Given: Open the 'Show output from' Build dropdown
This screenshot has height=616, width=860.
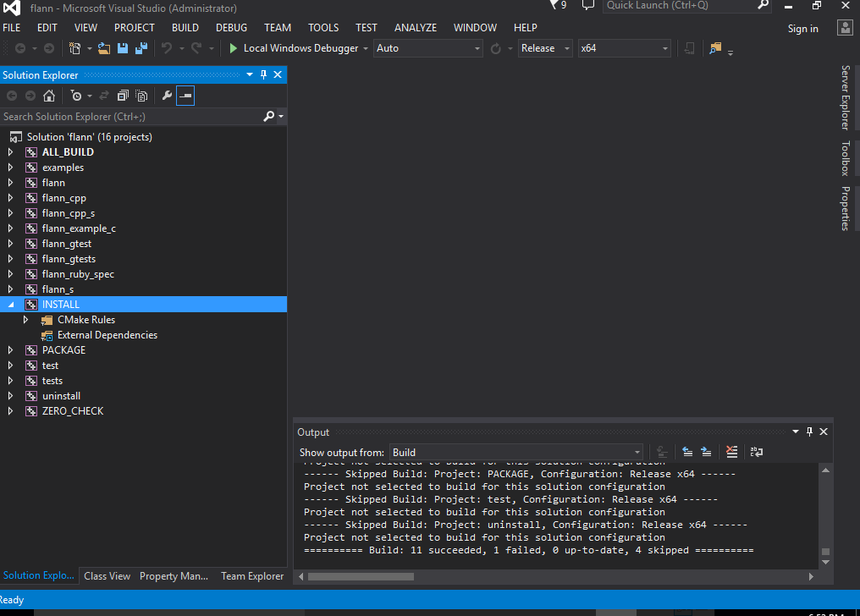Looking at the screenshot, I should coord(516,452).
